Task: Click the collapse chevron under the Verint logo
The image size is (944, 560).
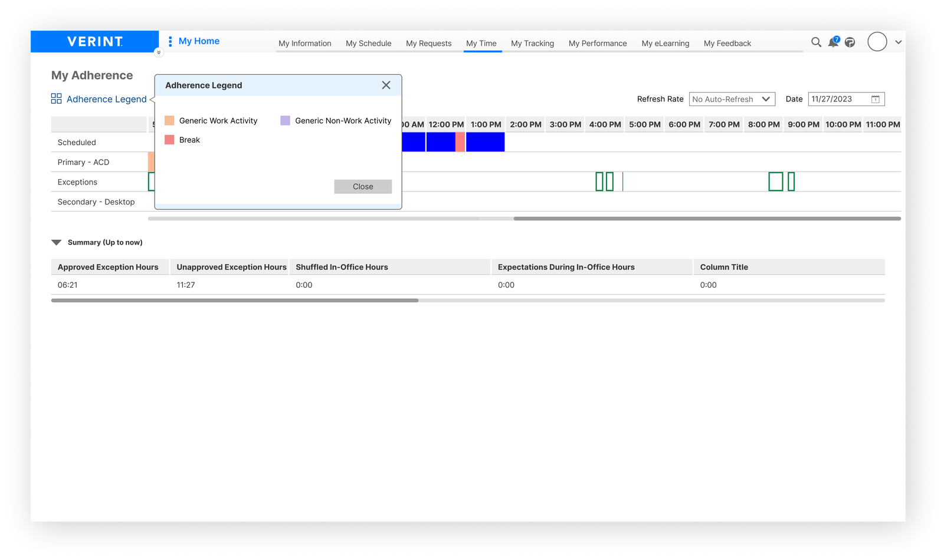Action: pos(158,52)
